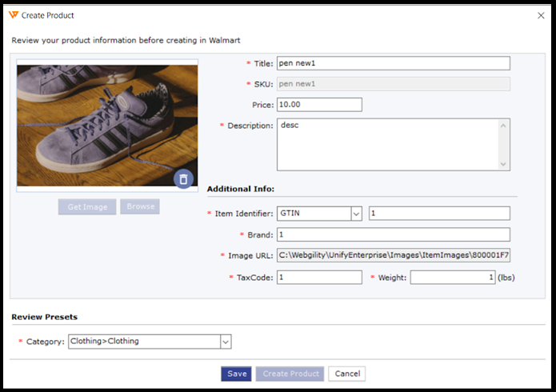Click into the Price field

(x=319, y=105)
